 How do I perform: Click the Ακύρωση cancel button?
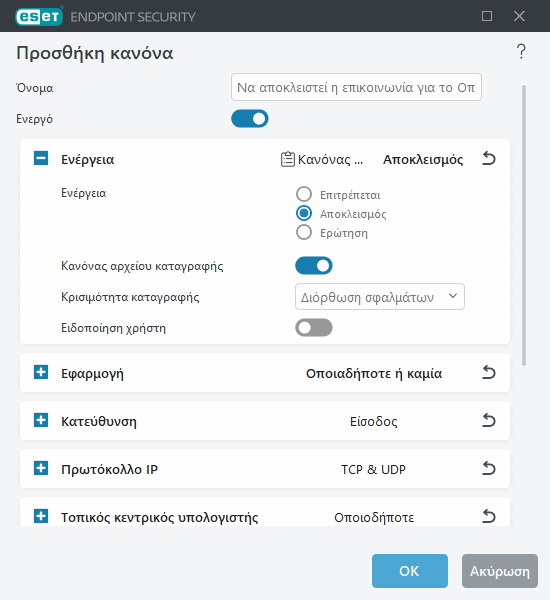coord(499,571)
